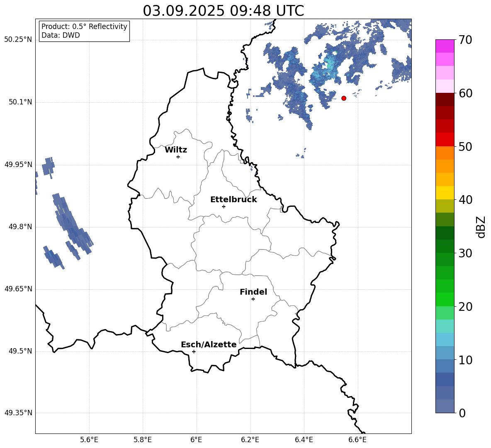Image resolution: width=491 pixels, height=448 pixels.
Task: Click the 49.5°N latitude label
Action: [x=20, y=351]
